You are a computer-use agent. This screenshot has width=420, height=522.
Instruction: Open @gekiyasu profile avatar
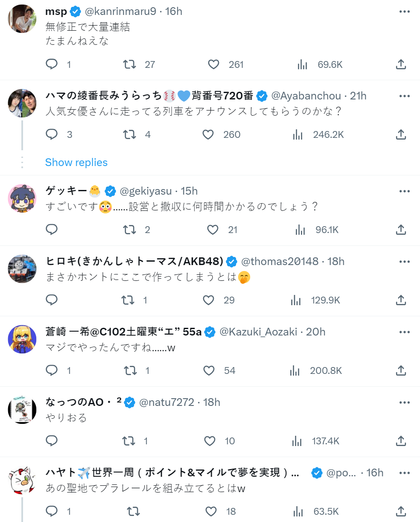pos(22,198)
